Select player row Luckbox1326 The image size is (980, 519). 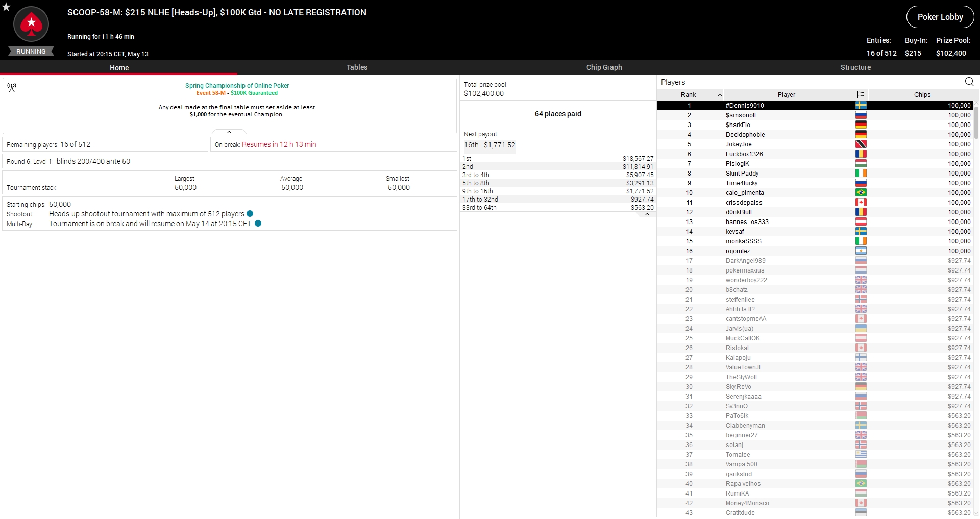(x=815, y=154)
